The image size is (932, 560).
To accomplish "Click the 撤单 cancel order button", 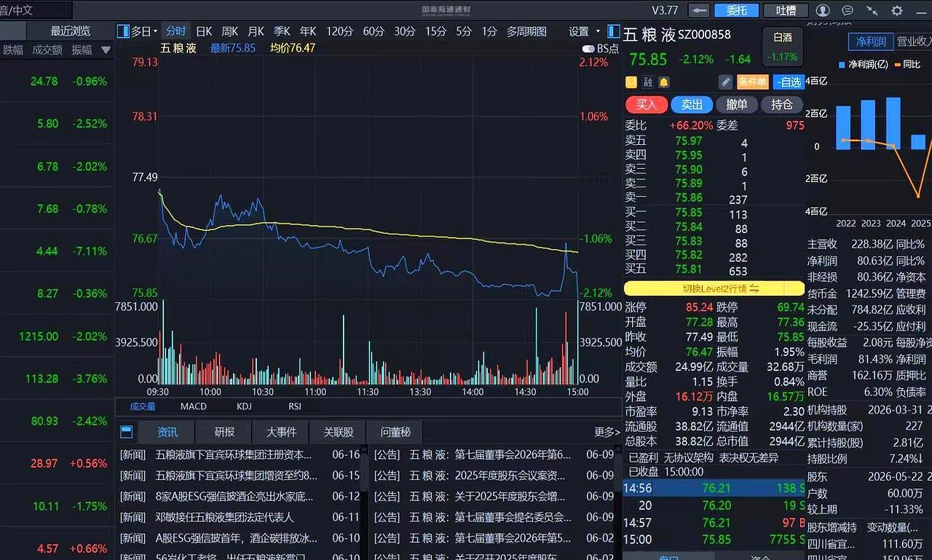I will point(737,104).
